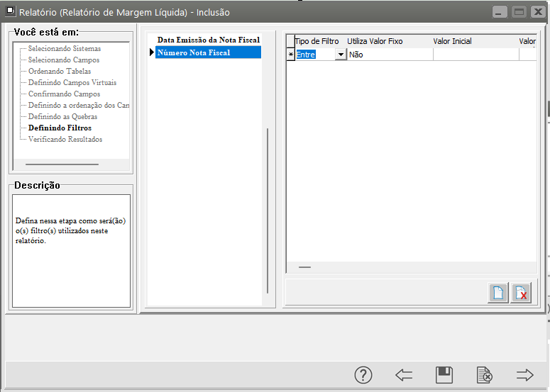
Task: Select the Data Emissão da Nota Fiscal field
Action: [208, 40]
